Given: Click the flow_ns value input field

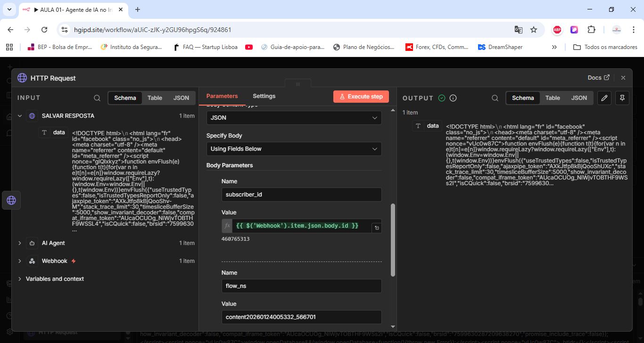Looking at the screenshot, I should [x=301, y=317].
